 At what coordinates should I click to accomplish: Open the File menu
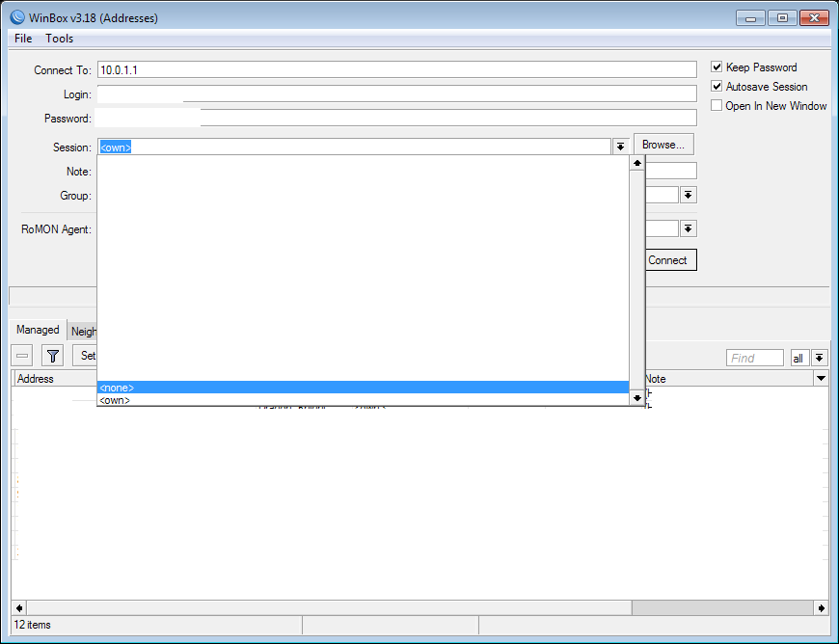click(23, 39)
